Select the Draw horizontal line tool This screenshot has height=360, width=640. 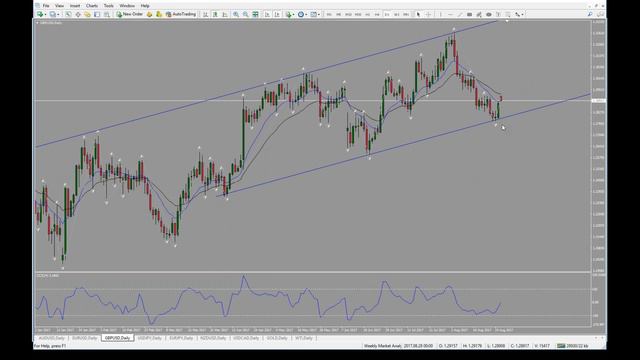(x=450, y=14)
